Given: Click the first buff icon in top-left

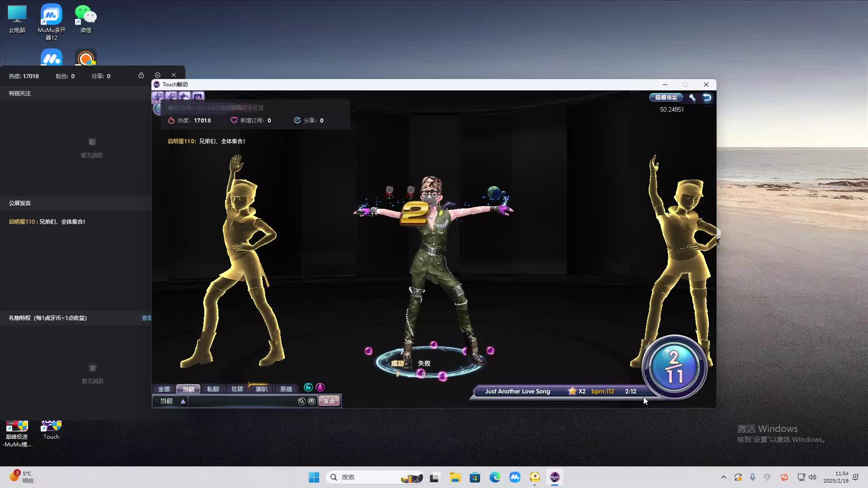Looking at the screenshot, I should tap(158, 96).
